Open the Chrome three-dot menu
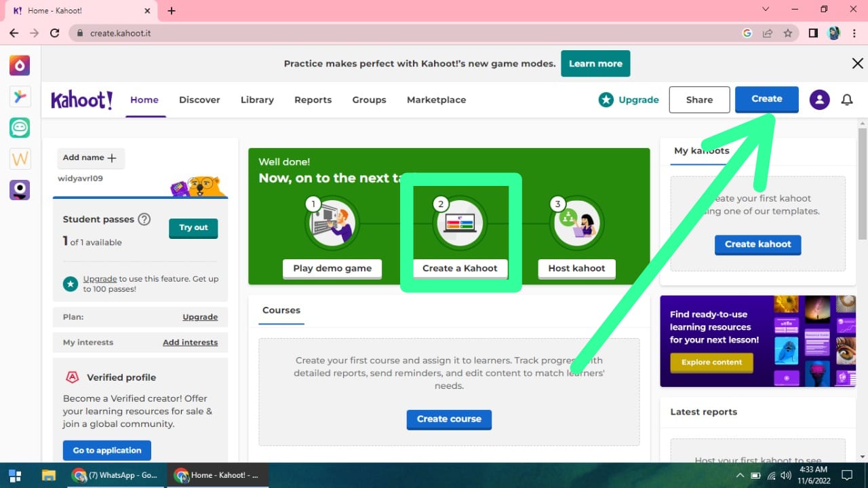Image resolution: width=868 pixels, height=488 pixels. point(854,33)
